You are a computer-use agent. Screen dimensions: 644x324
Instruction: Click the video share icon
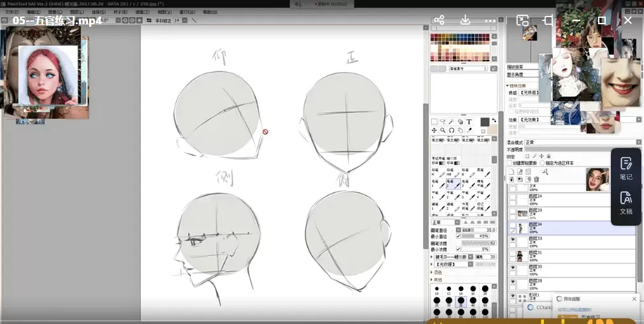[439, 20]
